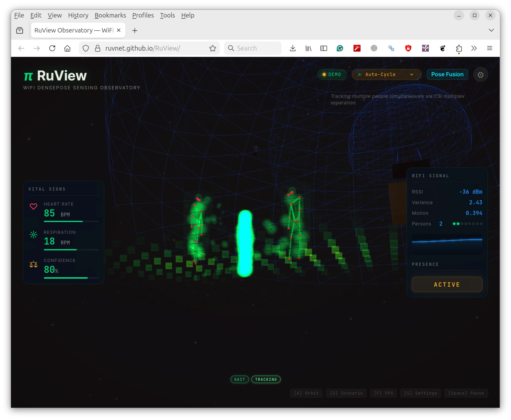Toggle the sidebar icon in toolbar

tap(323, 48)
